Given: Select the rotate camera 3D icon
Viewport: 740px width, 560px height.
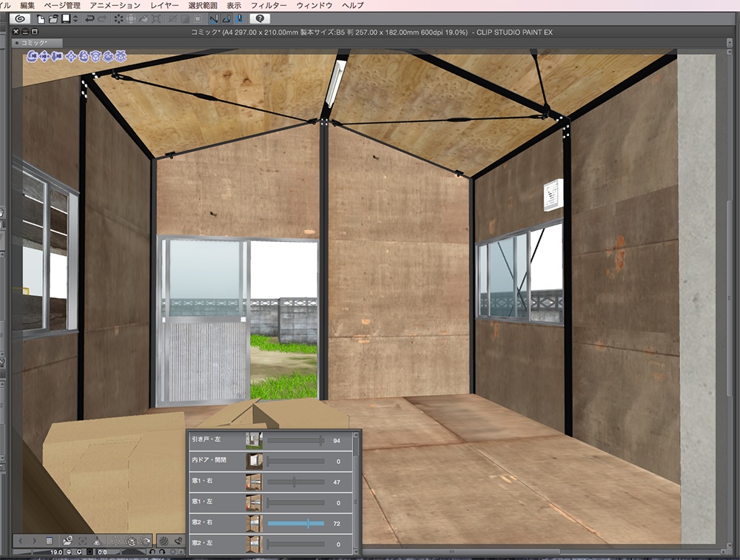Looking at the screenshot, I should 32,57.
